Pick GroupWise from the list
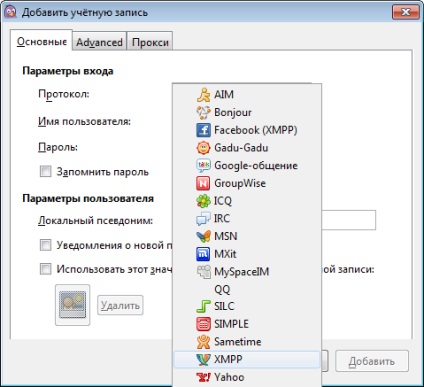This screenshot has height=387, width=424. [x=247, y=183]
